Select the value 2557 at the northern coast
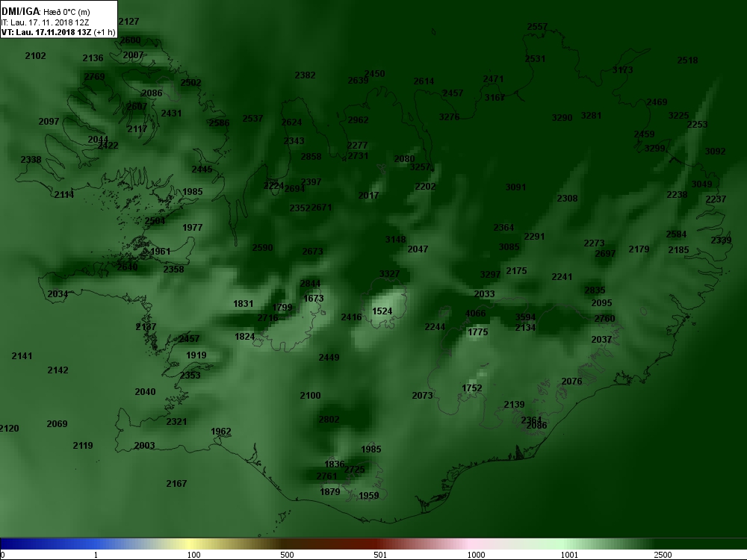This screenshot has width=747, height=560. [x=537, y=27]
